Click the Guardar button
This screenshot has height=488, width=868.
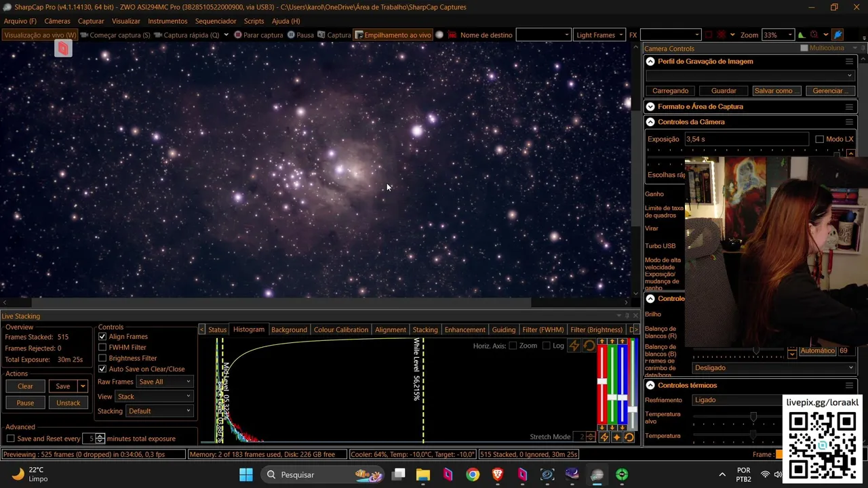point(724,91)
